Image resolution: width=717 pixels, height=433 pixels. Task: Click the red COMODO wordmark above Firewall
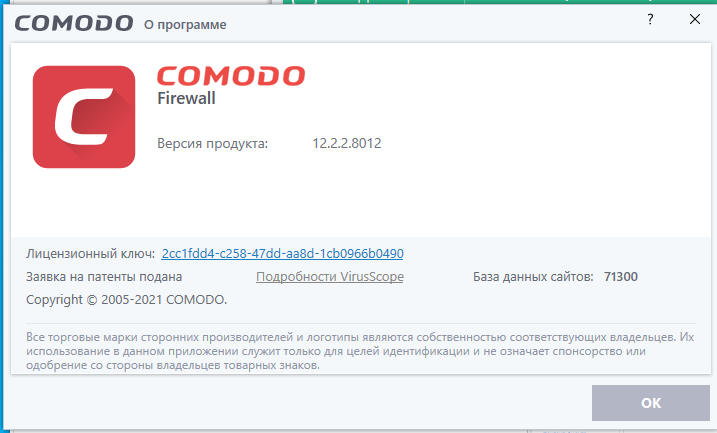click(x=231, y=76)
